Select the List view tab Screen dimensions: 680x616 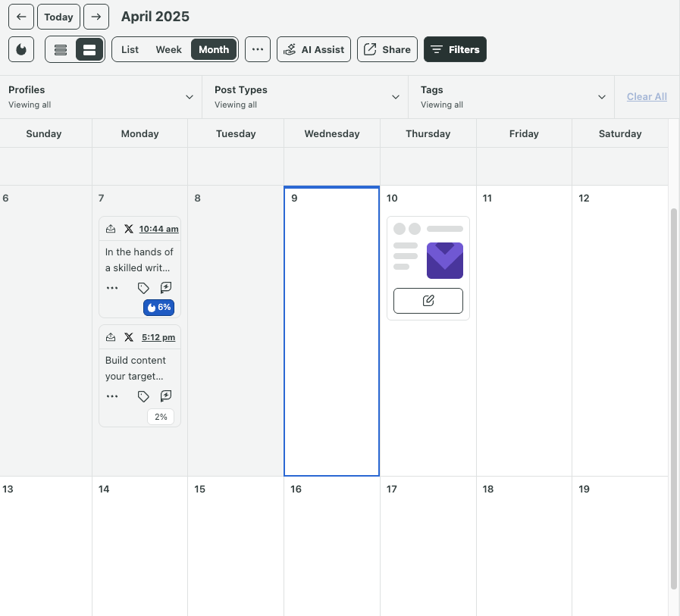[129, 49]
